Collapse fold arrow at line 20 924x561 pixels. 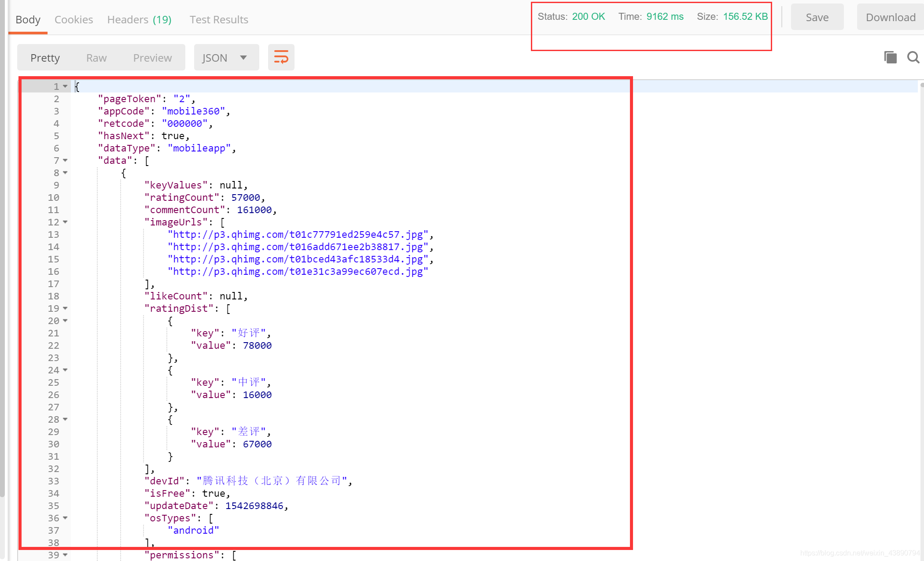pos(65,321)
